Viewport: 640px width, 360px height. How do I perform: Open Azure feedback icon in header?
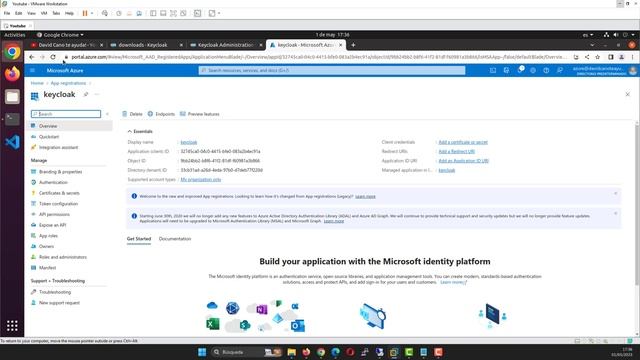[560, 70]
